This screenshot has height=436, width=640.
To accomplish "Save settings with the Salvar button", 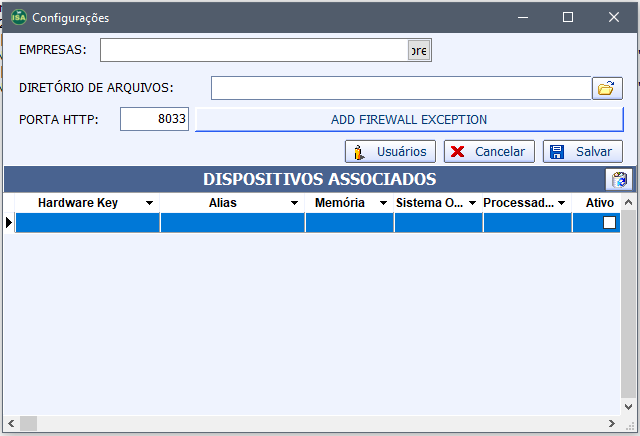I will [x=582, y=151].
